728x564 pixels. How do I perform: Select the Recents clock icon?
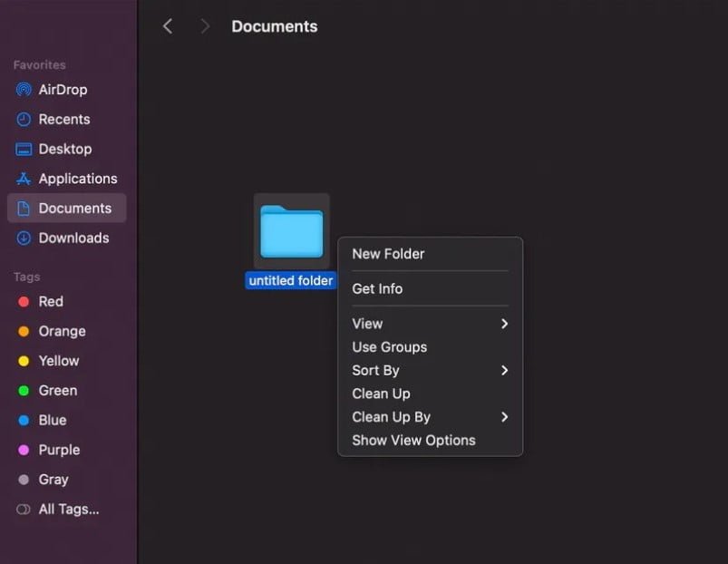tap(24, 120)
